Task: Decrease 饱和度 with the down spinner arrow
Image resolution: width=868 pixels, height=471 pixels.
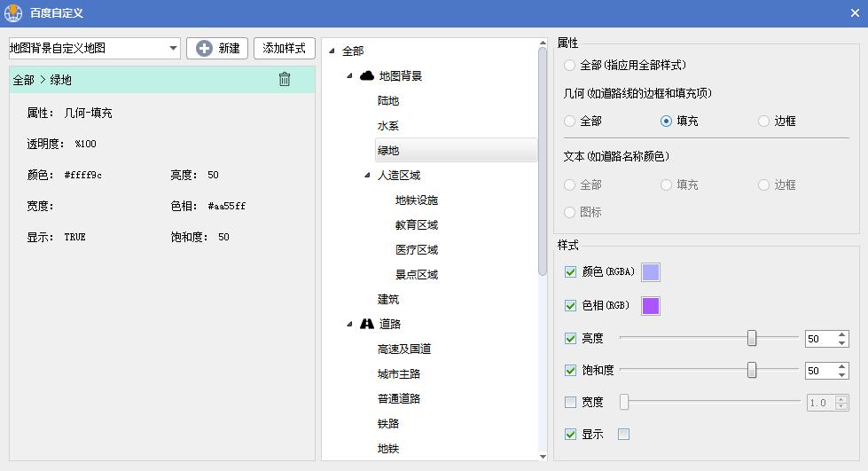Action: (x=842, y=375)
